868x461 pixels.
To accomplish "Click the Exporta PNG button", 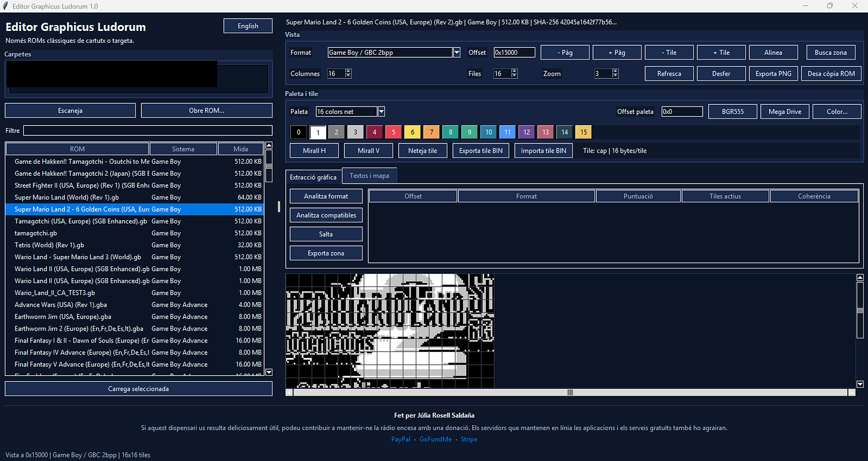I will click(x=773, y=74).
